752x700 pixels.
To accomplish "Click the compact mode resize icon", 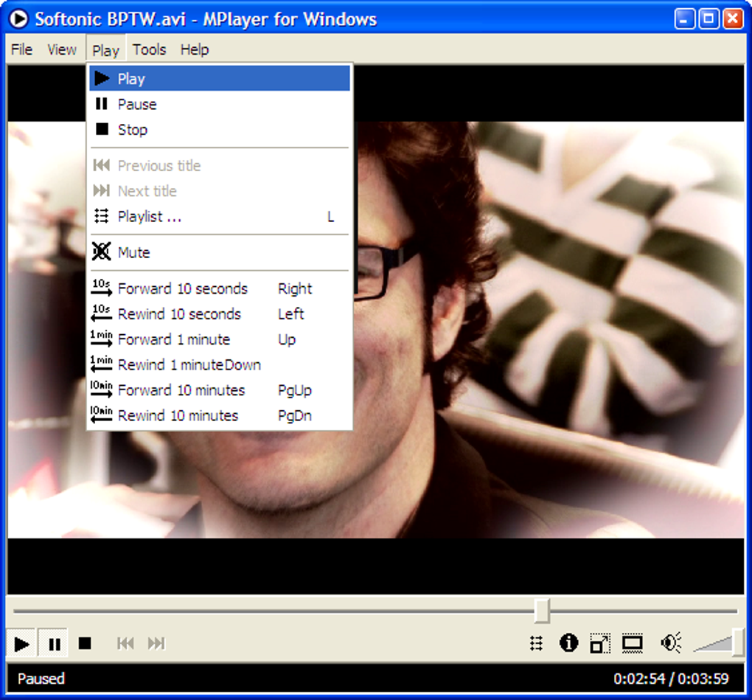I will (x=600, y=643).
